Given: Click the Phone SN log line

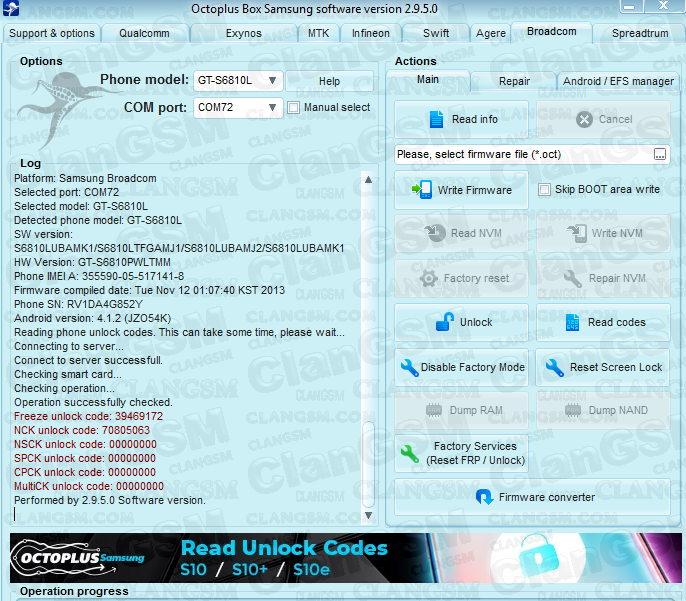Looking at the screenshot, I should point(78,304).
